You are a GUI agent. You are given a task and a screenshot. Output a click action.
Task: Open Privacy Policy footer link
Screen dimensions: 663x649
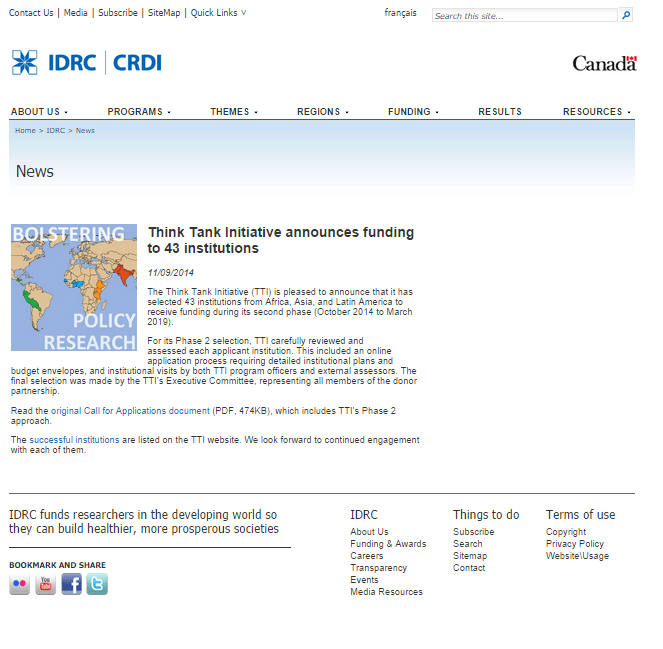tap(574, 544)
